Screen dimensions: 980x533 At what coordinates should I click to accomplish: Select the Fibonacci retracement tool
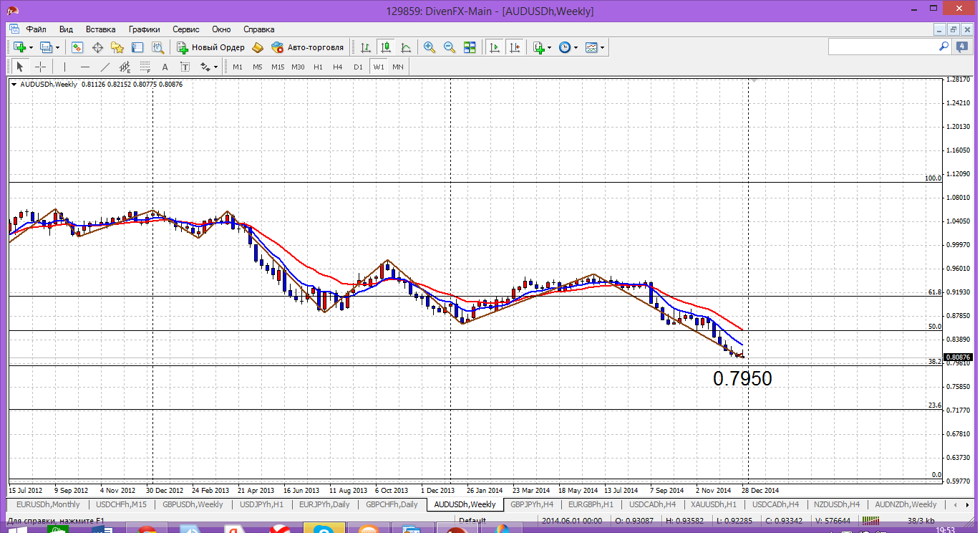point(145,67)
